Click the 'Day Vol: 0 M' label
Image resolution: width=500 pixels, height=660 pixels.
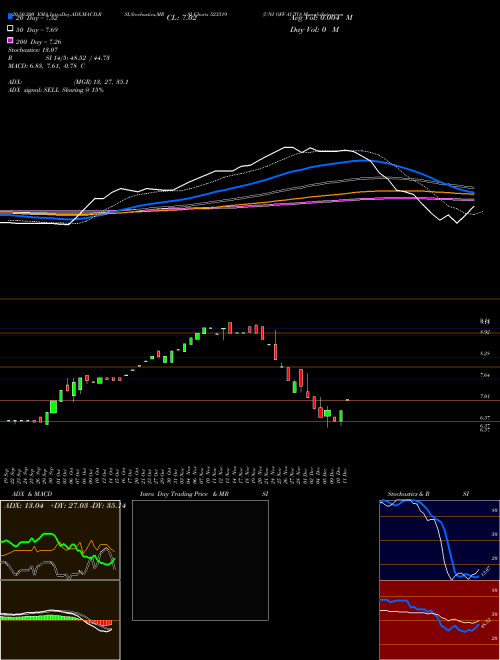pyautogui.click(x=314, y=29)
